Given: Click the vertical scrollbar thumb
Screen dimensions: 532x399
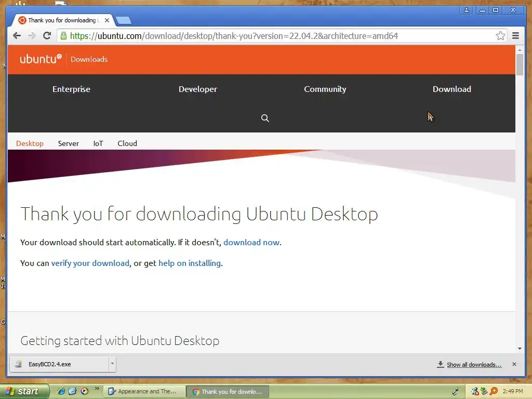Looking at the screenshot, I should coord(520,64).
